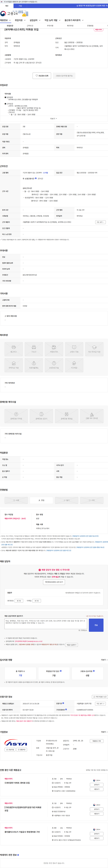The height and width of the screenshot is (868, 108).
Task: Click the 면접 screening method card
Action: click(41, 500)
